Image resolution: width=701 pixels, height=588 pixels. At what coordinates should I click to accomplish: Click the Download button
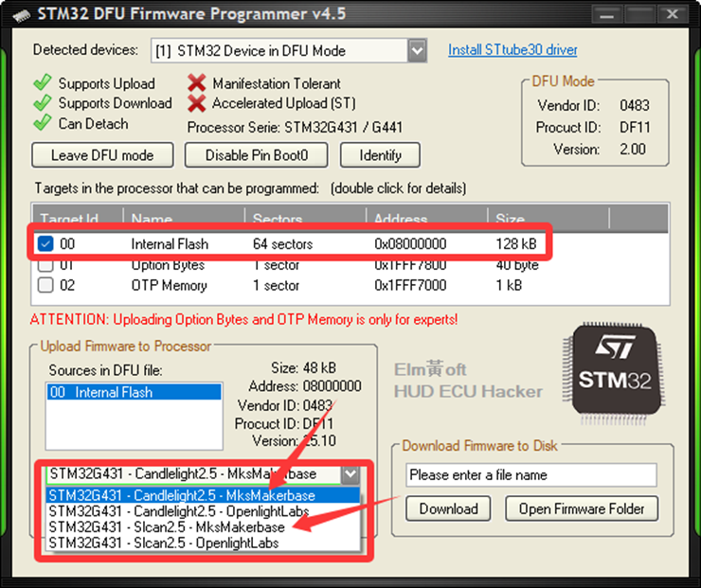pos(448,508)
